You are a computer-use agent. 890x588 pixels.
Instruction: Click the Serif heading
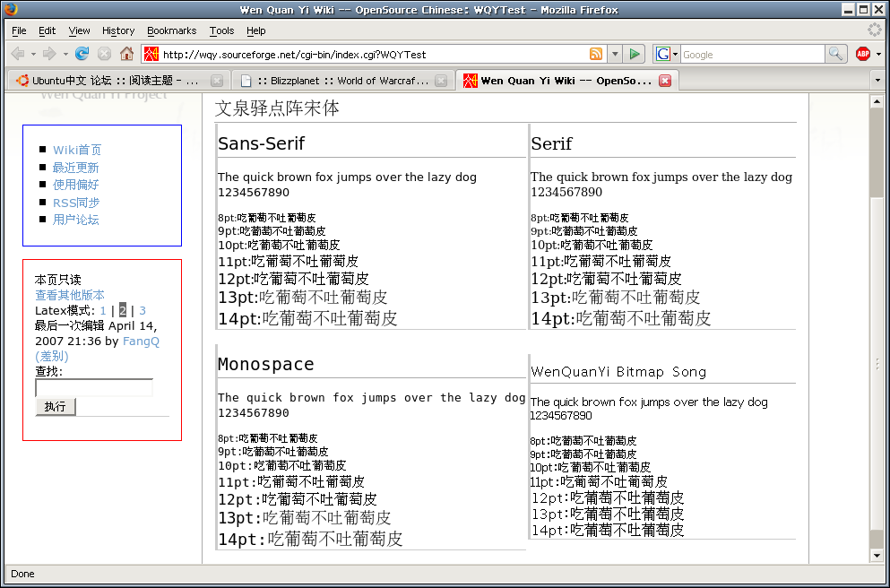[552, 143]
